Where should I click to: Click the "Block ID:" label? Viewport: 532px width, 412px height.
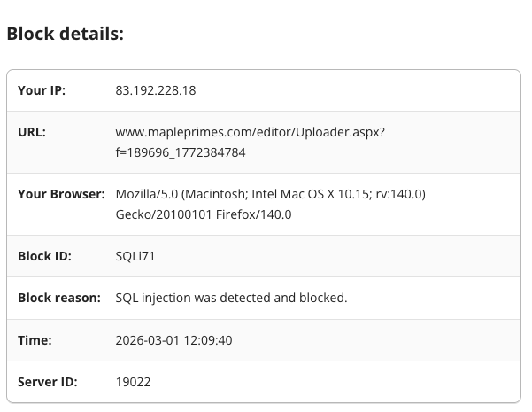[44, 256]
